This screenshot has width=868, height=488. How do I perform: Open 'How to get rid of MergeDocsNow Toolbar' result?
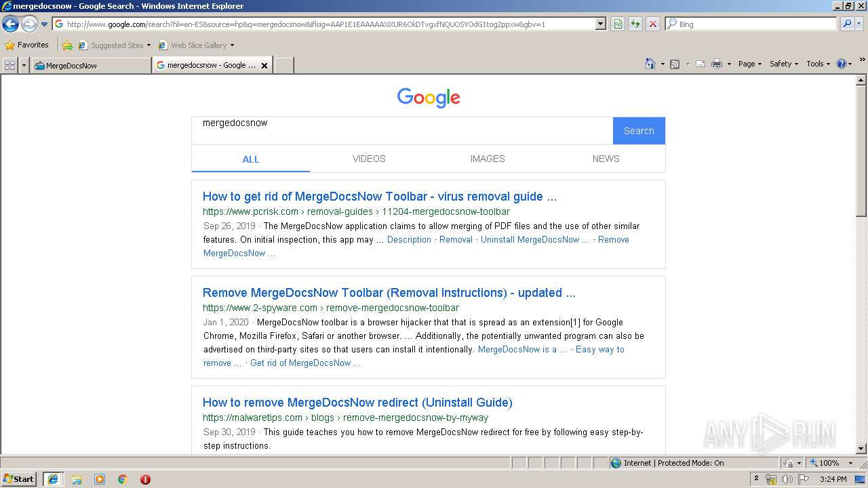[380, 197]
